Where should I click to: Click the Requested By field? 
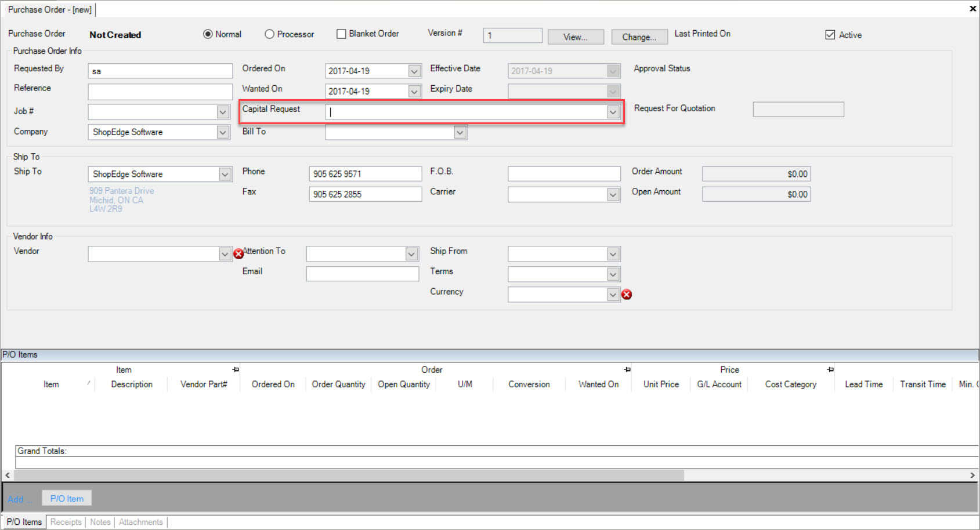tap(160, 71)
